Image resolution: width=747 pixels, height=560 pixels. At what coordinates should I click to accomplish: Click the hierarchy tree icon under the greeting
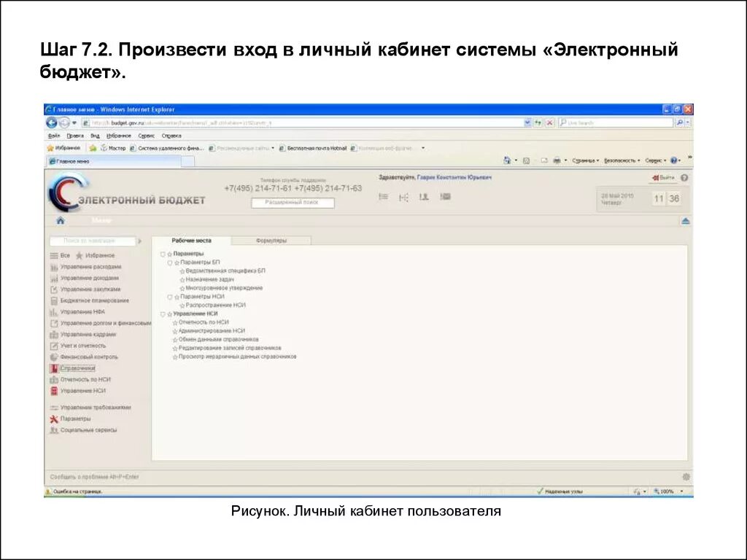403,197
